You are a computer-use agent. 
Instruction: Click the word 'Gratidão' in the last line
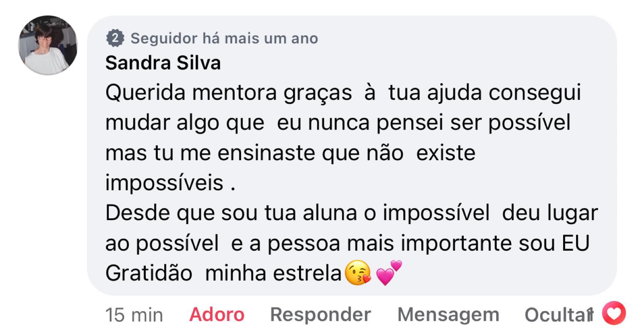pos(149,273)
